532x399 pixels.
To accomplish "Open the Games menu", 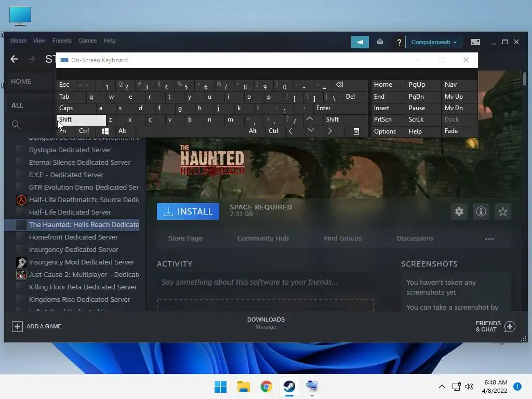I will tap(87, 41).
